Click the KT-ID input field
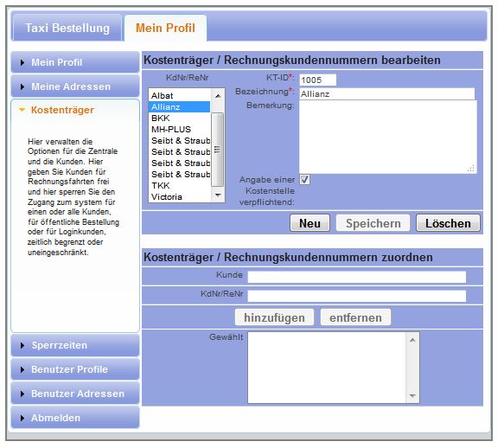Screen dimensions: 504x448 pos(318,80)
